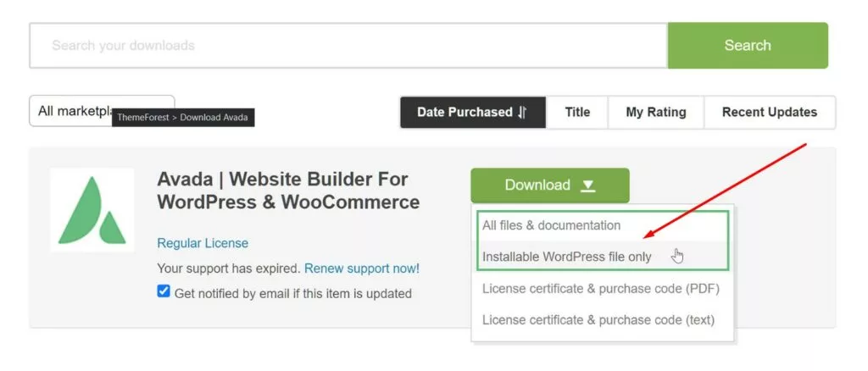
Task: Open Avada Website Builder item title
Action: click(288, 191)
